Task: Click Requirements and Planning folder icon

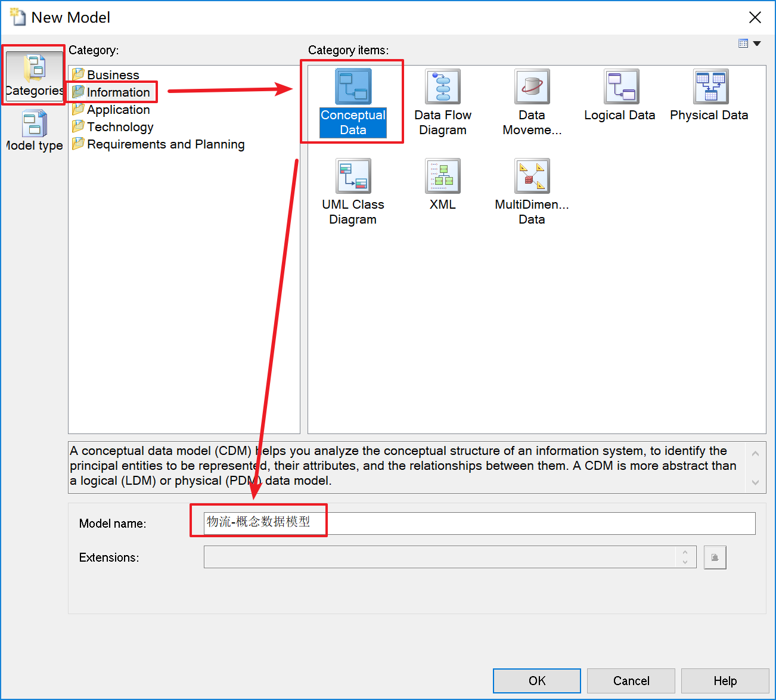Action: [78, 144]
